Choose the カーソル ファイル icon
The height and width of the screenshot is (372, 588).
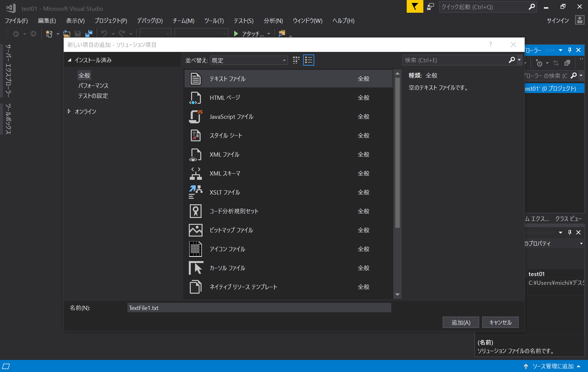(x=195, y=268)
